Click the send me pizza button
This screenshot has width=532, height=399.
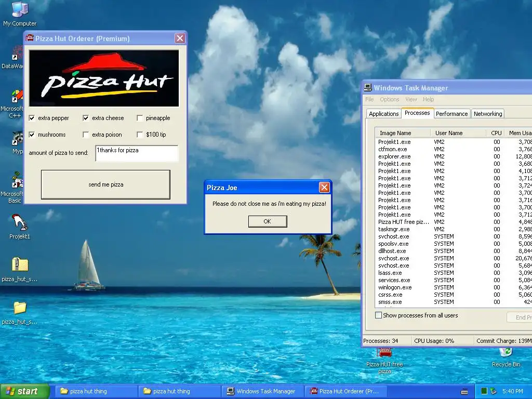tap(105, 184)
